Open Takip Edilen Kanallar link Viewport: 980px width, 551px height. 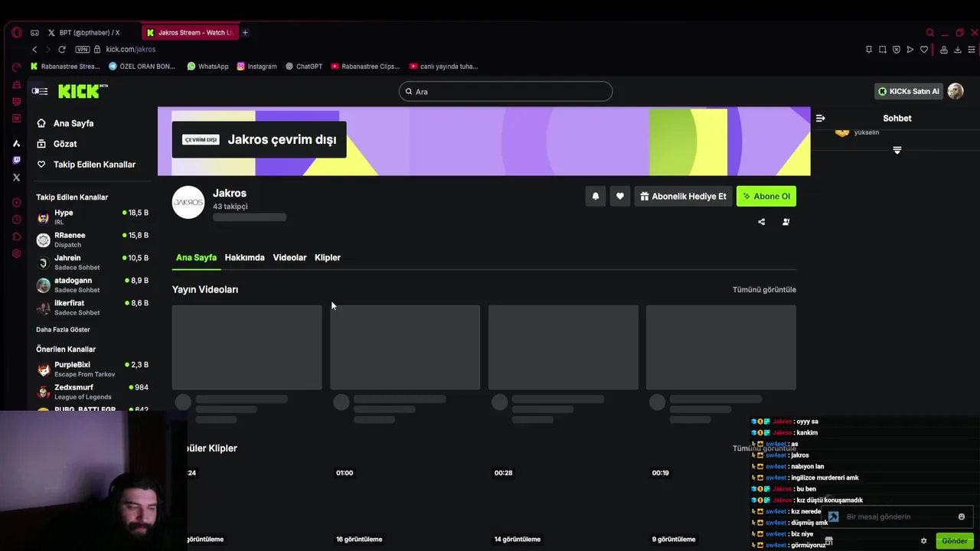pyautogui.click(x=86, y=165)
